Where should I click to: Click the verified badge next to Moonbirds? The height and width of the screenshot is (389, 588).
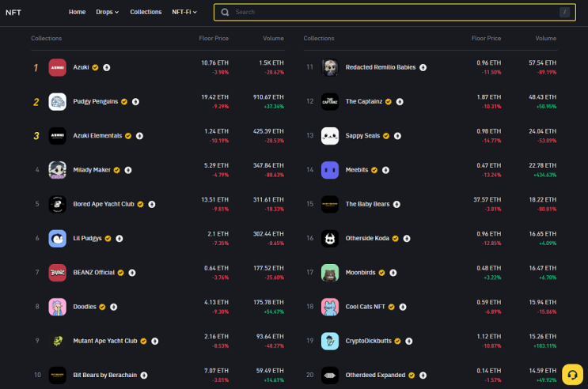coord(381,273)
